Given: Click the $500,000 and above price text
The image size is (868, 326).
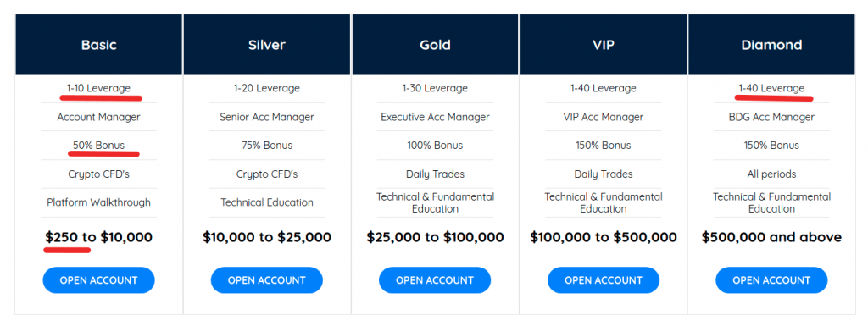Looking at the screenshot, I should pyautogui.click(x=771, y=238).
